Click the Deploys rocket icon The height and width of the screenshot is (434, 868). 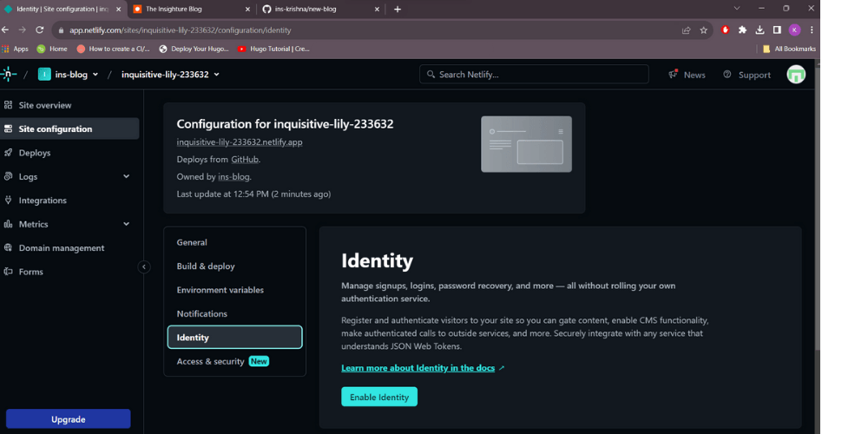[8, 153]
